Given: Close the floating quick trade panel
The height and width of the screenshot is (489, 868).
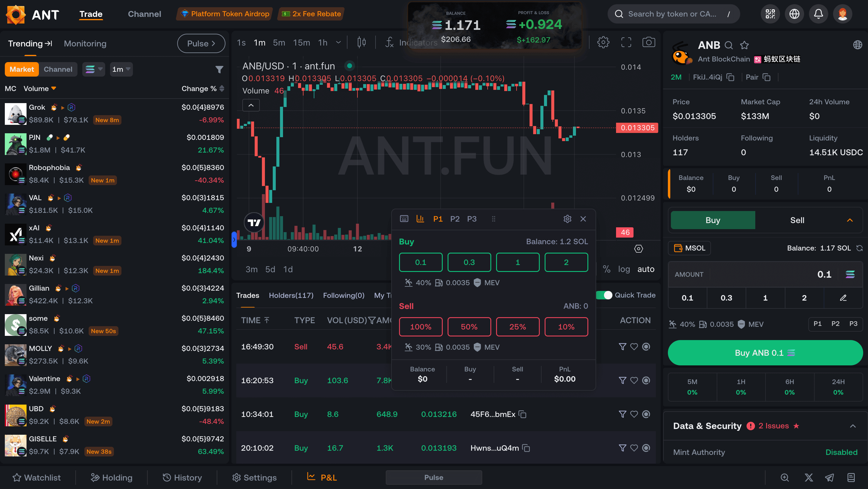Looking at the screenshot, I should pyautogui.click(x=583, y=219).
